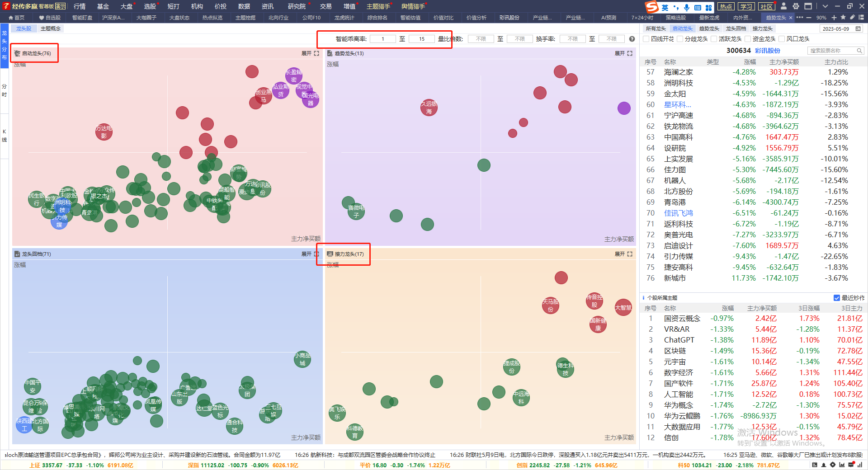
Task: Click the 大智慧 bubble in 接力龙头 chart
Action: click(x=623, y=307)
